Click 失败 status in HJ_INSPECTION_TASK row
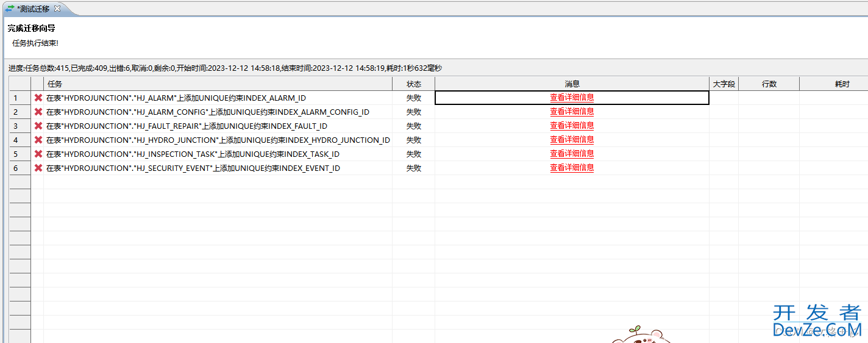Image resolution: width=868 pixels, height=343 pixels. [x=414, y=154]
